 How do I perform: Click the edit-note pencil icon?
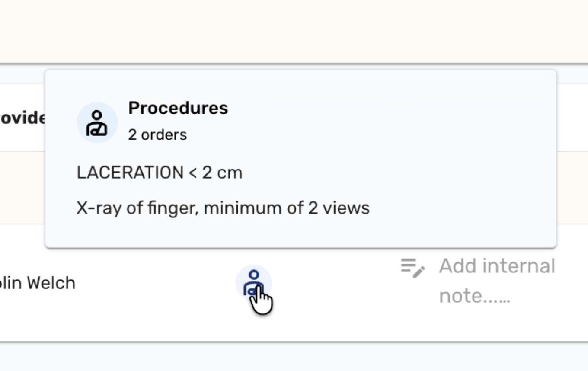click(412, 268)
